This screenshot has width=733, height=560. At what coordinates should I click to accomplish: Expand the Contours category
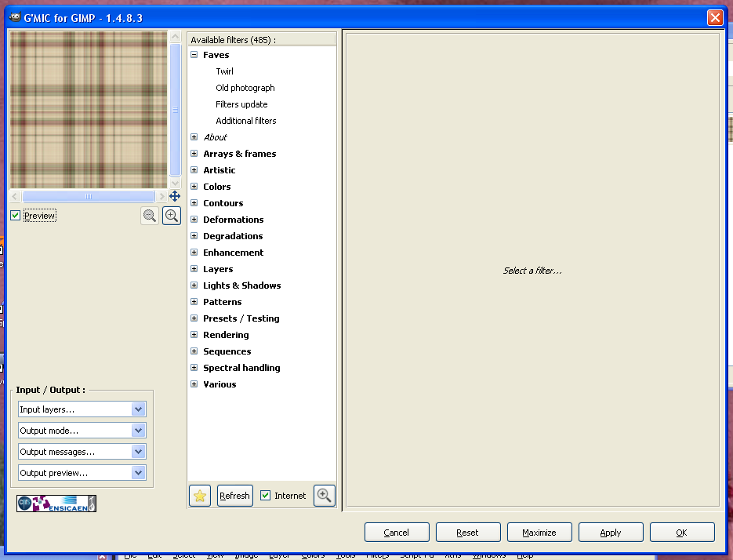pos(194,203)
